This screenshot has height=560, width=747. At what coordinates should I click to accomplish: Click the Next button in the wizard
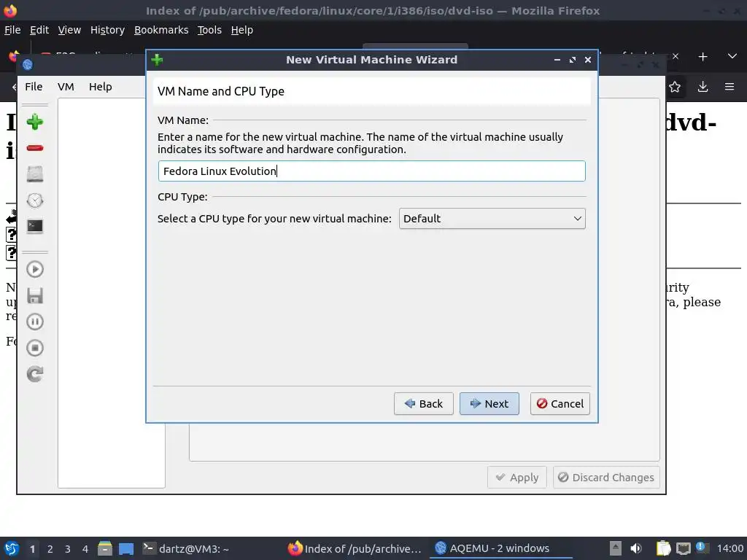click(x=489, y=404)
